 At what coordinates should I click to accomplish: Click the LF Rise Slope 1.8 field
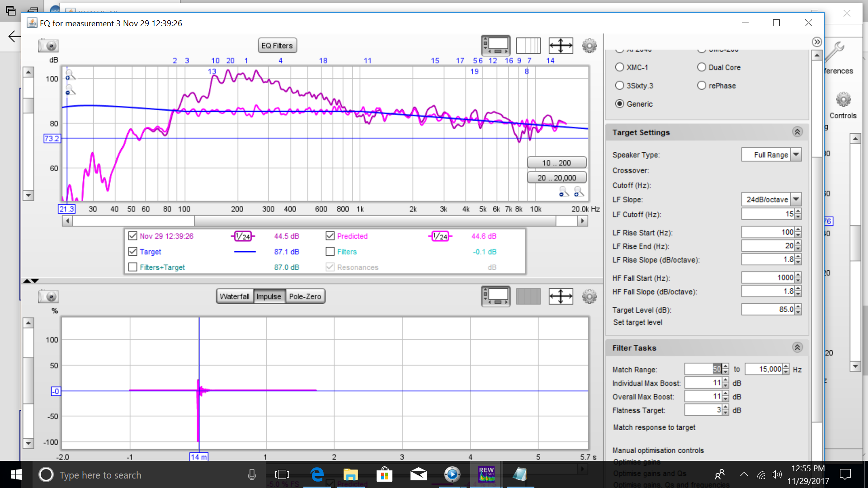click(x=768, y=259)
